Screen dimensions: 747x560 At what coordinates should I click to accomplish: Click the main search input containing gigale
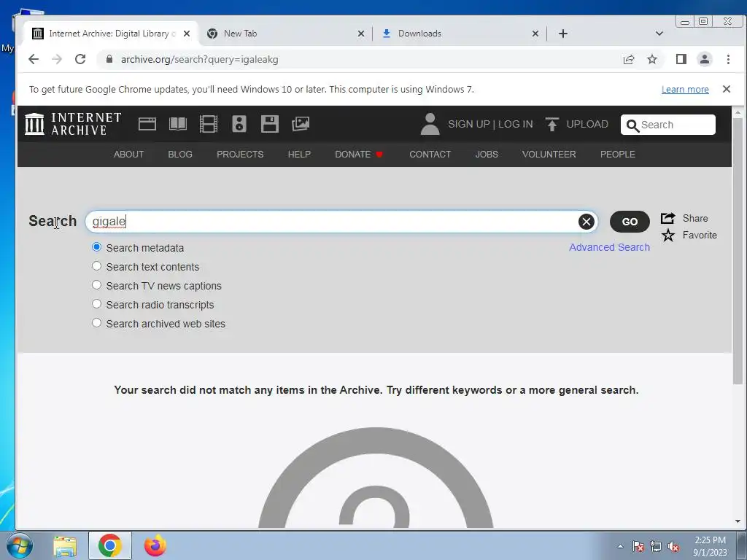pos(341,222)
